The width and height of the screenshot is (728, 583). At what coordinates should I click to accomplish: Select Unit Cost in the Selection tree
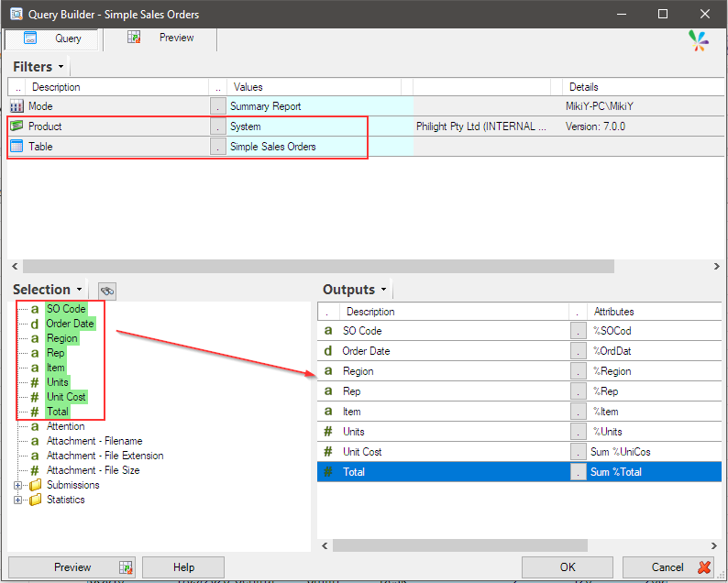[x=66, y=397]
